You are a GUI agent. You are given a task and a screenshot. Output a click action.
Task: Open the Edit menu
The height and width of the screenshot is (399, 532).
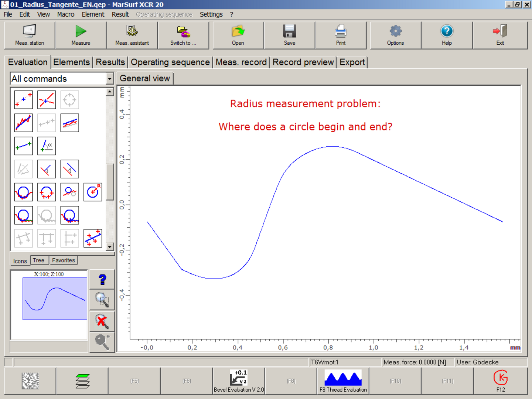tap(25, 14)
